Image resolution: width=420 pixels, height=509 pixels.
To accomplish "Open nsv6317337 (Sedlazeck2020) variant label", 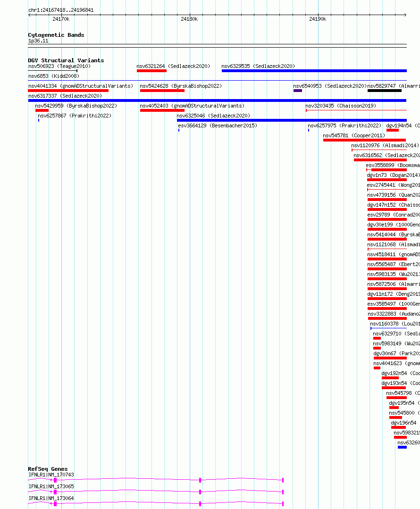I will point(65,96).
